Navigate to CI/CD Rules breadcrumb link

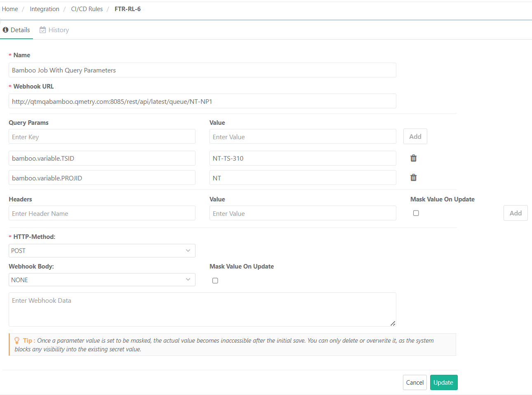point(87,9)
